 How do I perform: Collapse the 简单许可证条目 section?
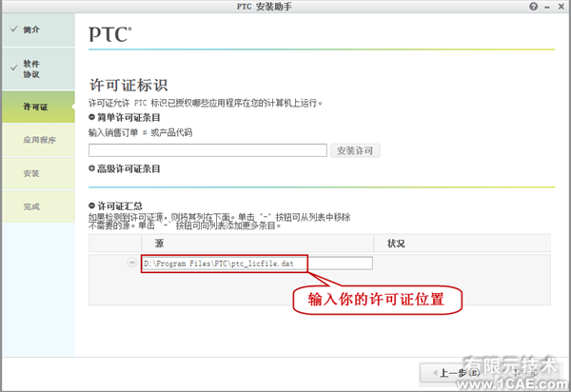(x=91, y=117)
